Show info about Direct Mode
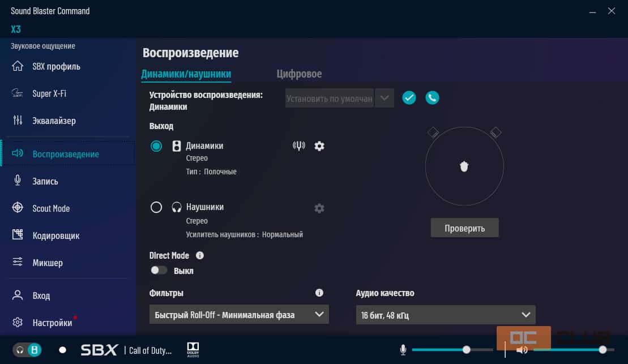Image resolution: width=628 pixels, height=364 pixels. pos(199,255)
